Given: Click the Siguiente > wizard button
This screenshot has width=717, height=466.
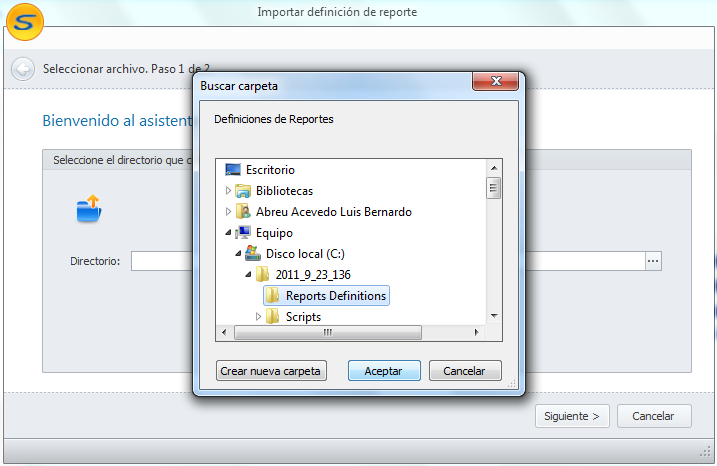Looking at the screenshot, I should pos(571,416).
